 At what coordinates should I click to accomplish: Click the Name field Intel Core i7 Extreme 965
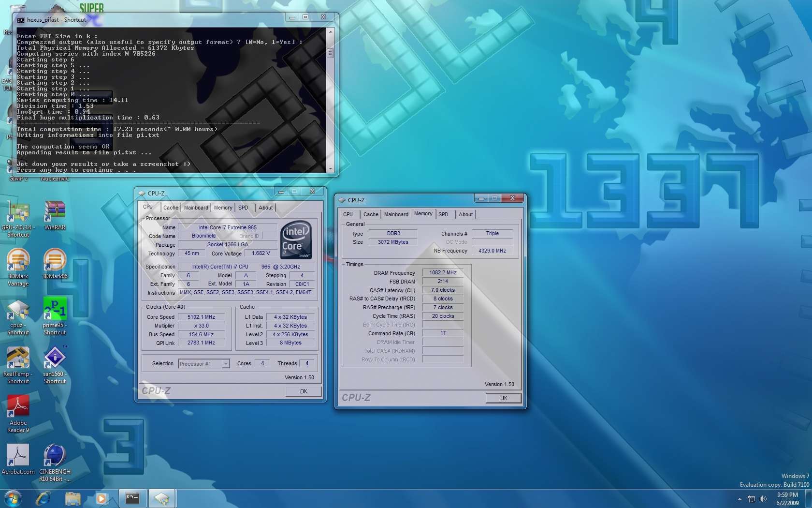(228, 228)
